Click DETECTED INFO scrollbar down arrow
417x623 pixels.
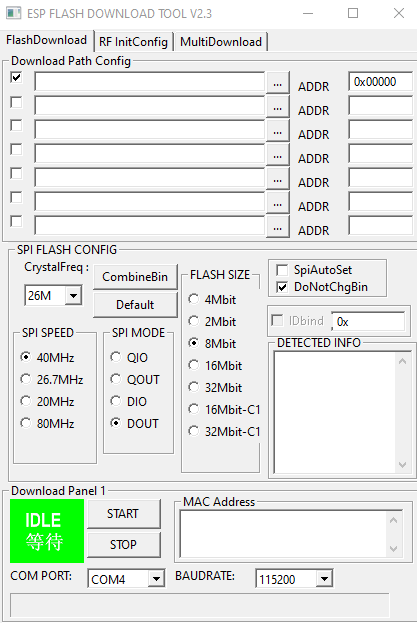coord(402,464)
